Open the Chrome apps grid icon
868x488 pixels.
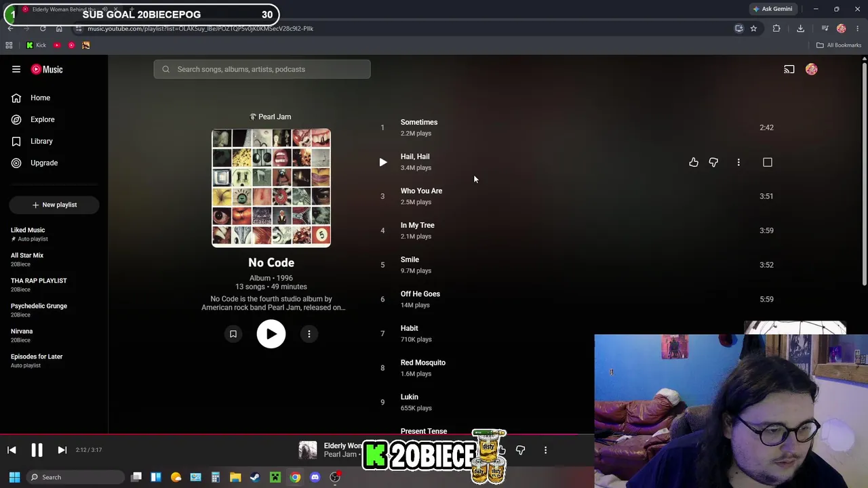[x=9, y=45]
